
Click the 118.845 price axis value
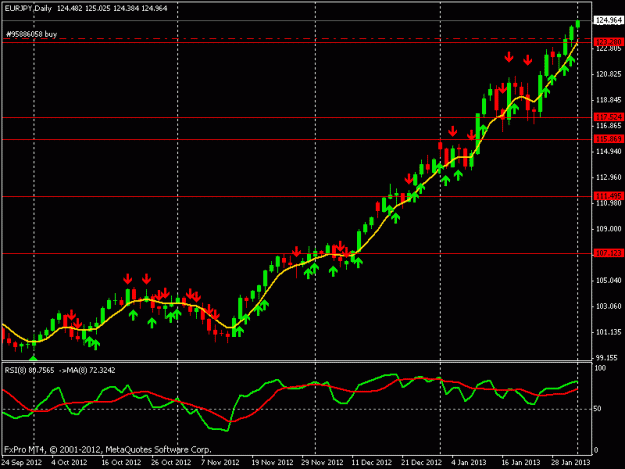[608, 100]
